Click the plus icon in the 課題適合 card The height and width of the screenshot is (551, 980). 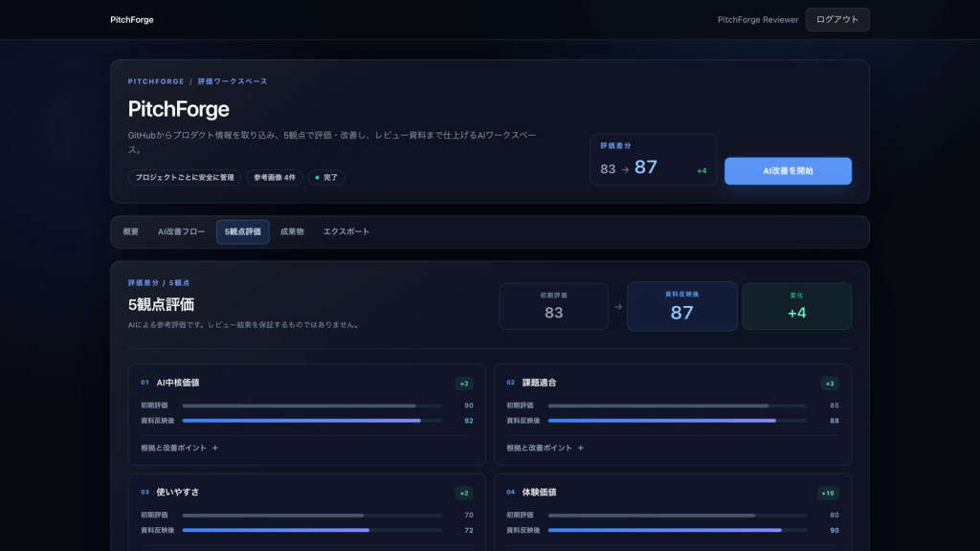[581, 448]
